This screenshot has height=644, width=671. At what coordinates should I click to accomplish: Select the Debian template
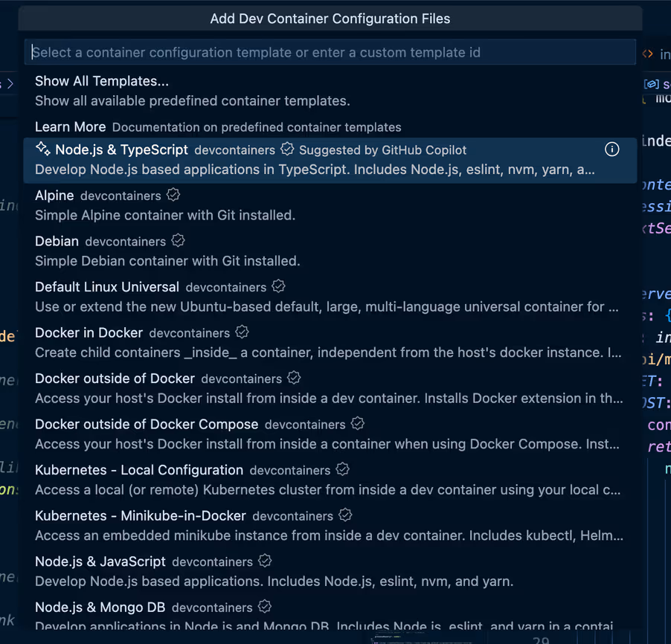tap(330, 251)
